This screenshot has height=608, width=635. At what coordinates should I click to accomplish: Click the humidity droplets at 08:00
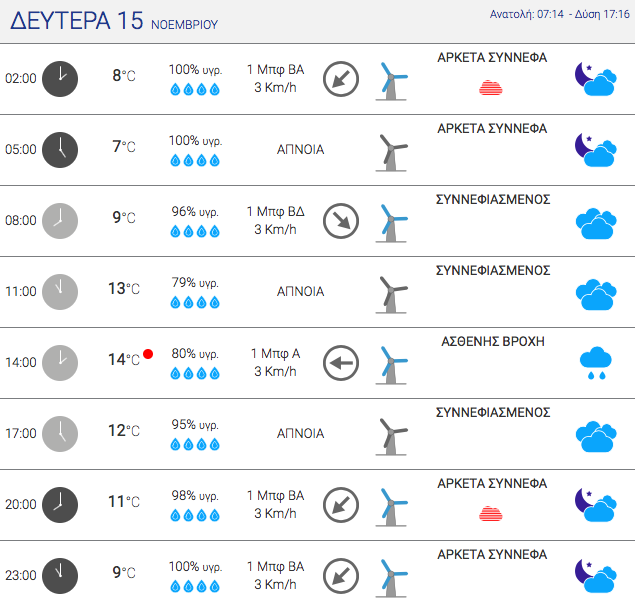(195, 232)
